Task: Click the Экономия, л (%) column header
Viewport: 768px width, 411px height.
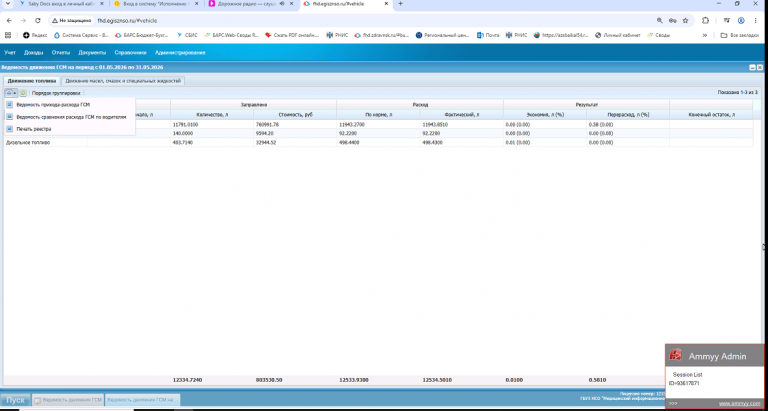Action: (545, 115)
